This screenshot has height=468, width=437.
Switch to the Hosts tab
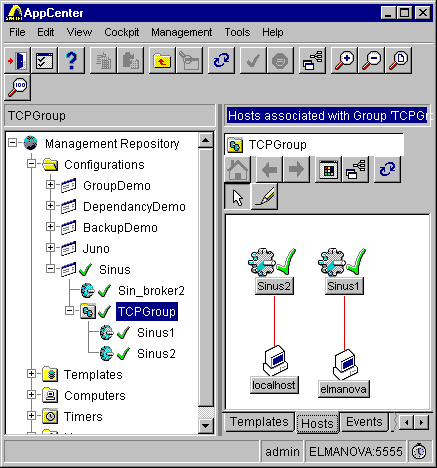317,423
